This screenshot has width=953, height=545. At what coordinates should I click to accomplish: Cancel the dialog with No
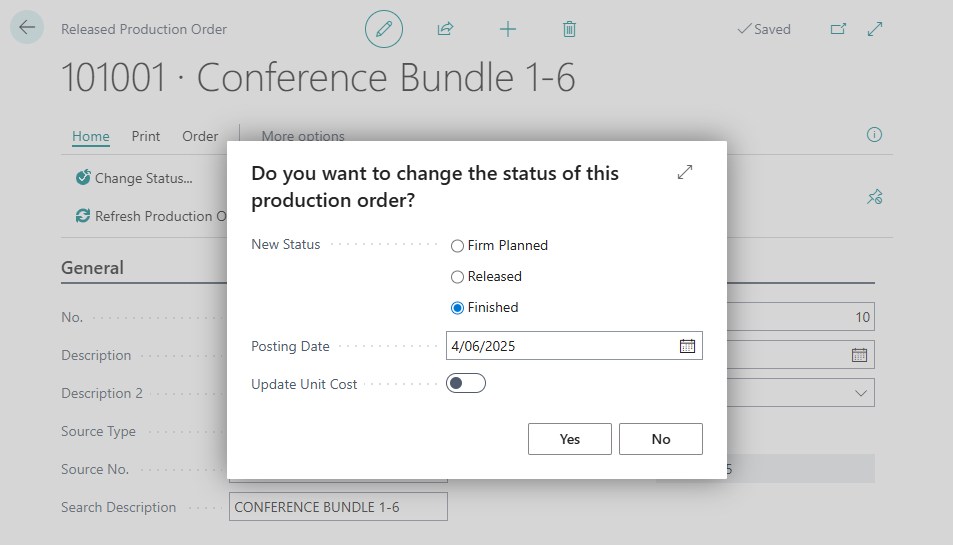click(661, 439)
